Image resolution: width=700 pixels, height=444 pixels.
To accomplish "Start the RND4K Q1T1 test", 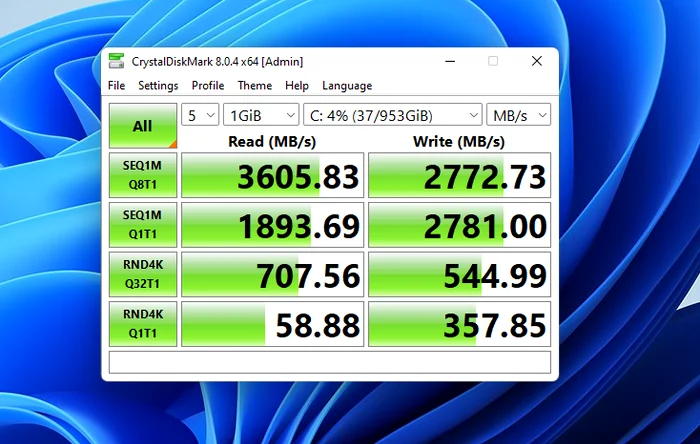I will pos(143,324).
